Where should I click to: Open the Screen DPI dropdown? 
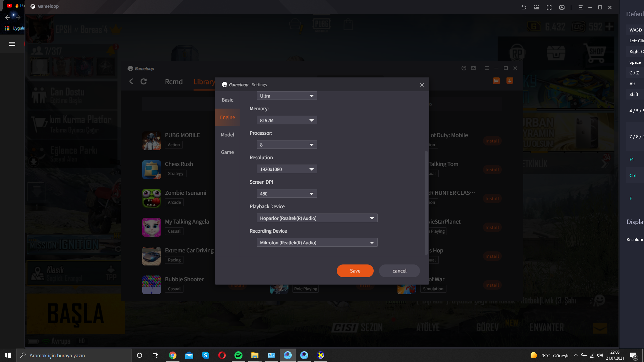point(287,194)
